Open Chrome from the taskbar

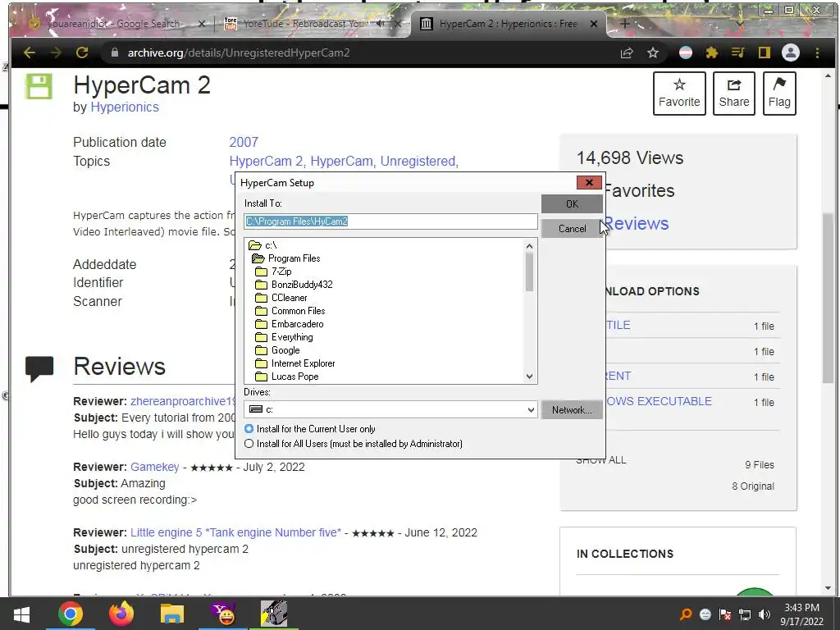tap(71, 614)
